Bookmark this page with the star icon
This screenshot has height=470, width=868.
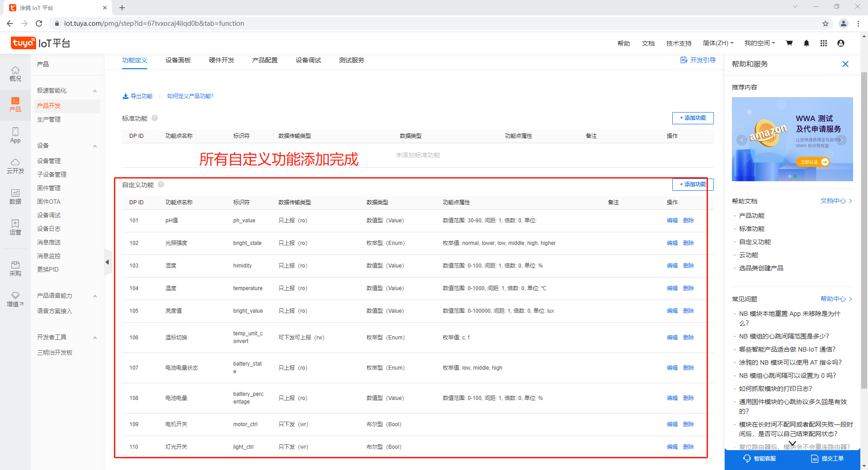[826, 23]
